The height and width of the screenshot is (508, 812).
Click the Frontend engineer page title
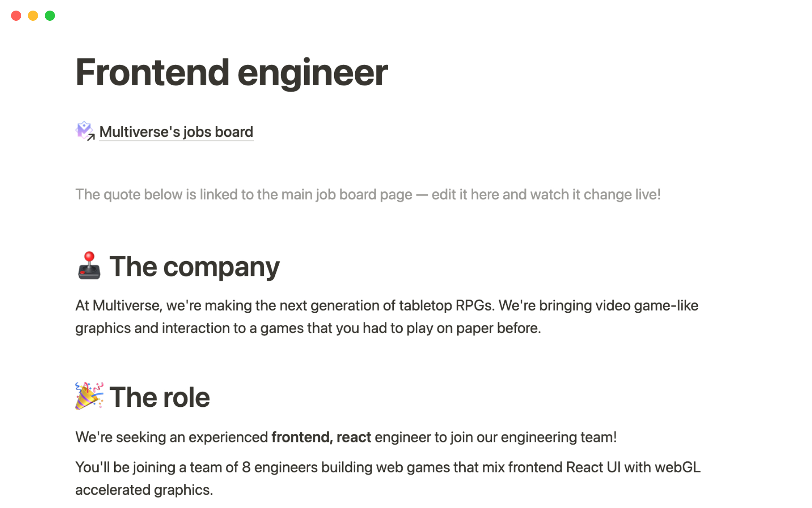231,73
